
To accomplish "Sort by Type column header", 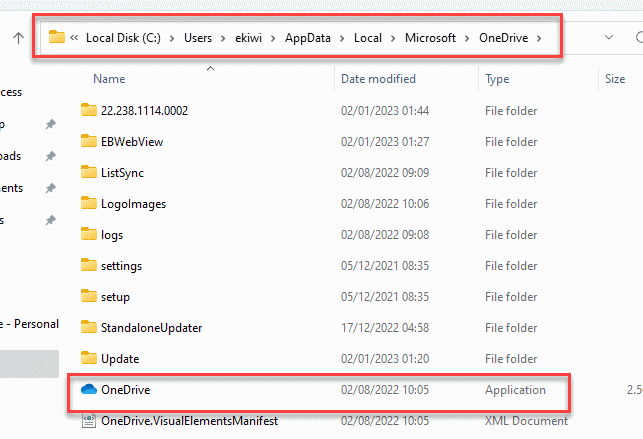I will (497, 79).
